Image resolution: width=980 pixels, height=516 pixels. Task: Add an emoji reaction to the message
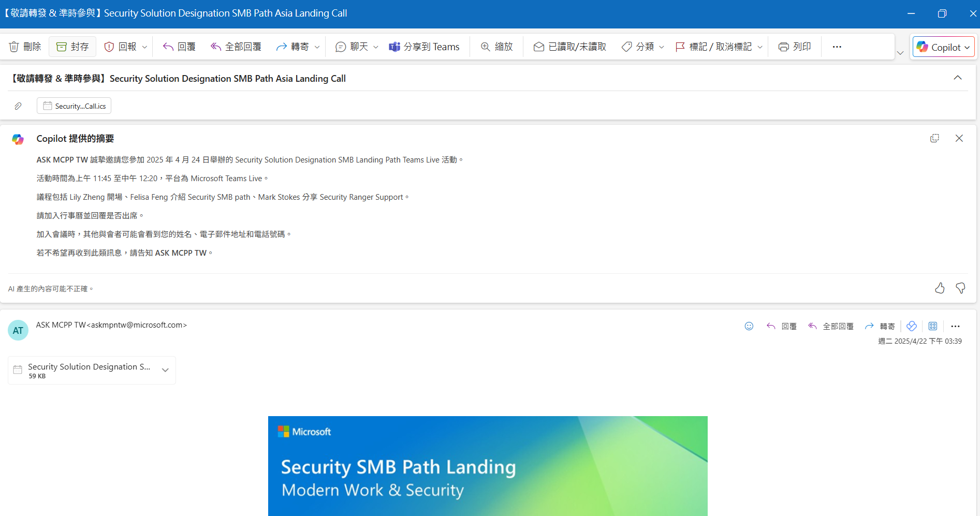[749, 326]
